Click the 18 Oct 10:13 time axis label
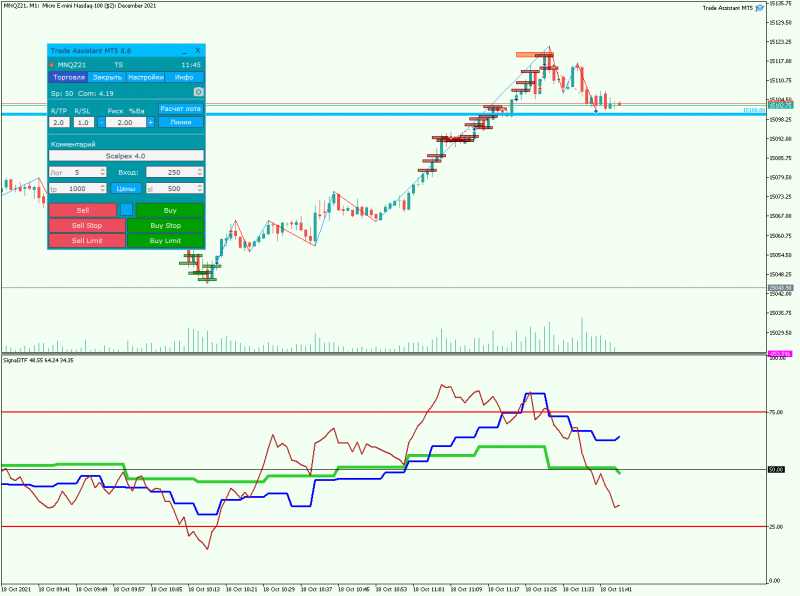The width and height of the screenshot is (800, 596). click(x=204, y=589)
